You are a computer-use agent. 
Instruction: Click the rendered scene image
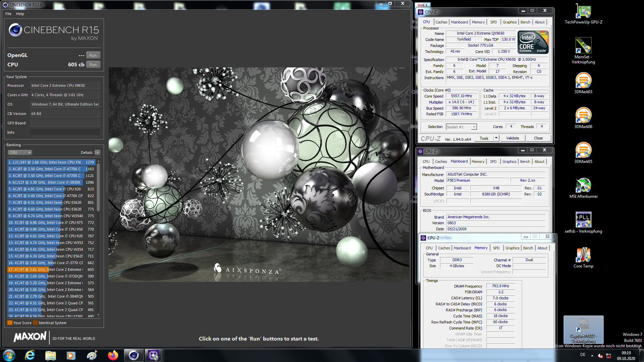tap(259, 175)
